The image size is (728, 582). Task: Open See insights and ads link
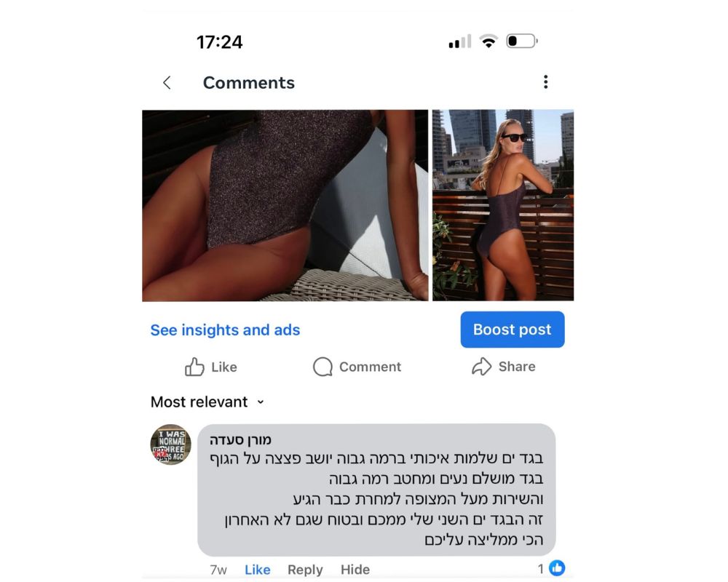click(225, 330)
